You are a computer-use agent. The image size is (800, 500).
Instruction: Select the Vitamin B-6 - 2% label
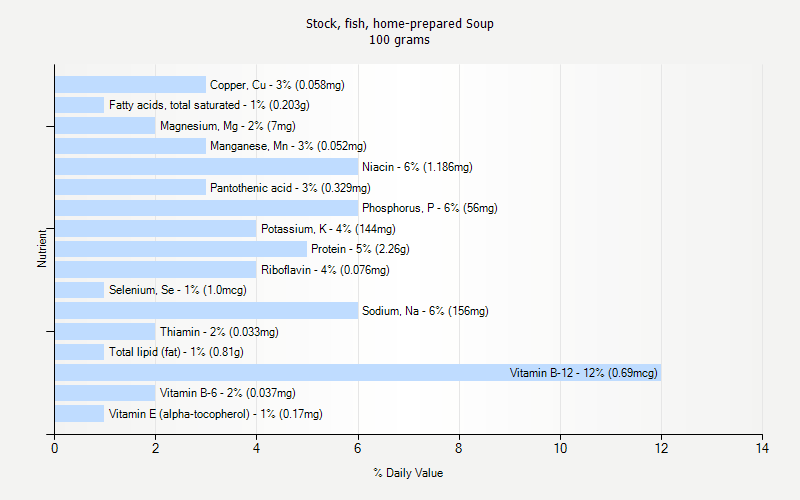pyautogui.click(x=228, y=393)
